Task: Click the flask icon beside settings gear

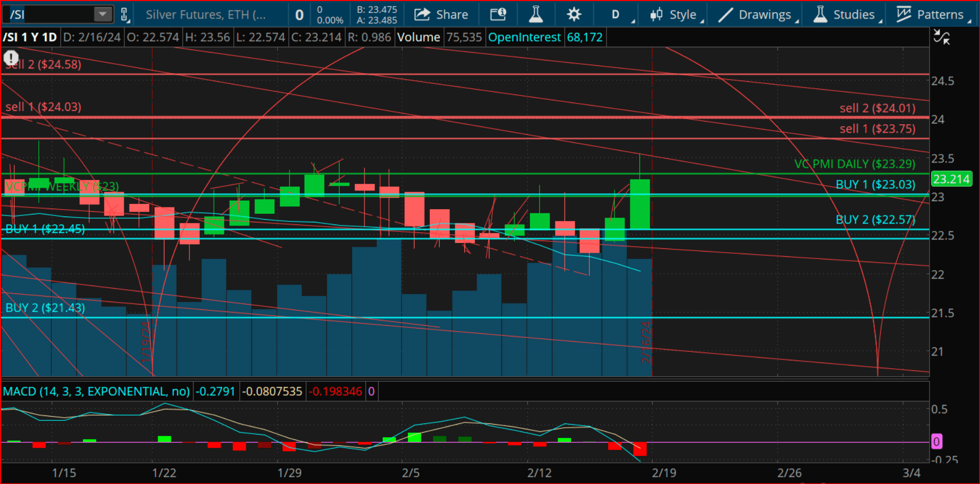Action: [536, 14]
